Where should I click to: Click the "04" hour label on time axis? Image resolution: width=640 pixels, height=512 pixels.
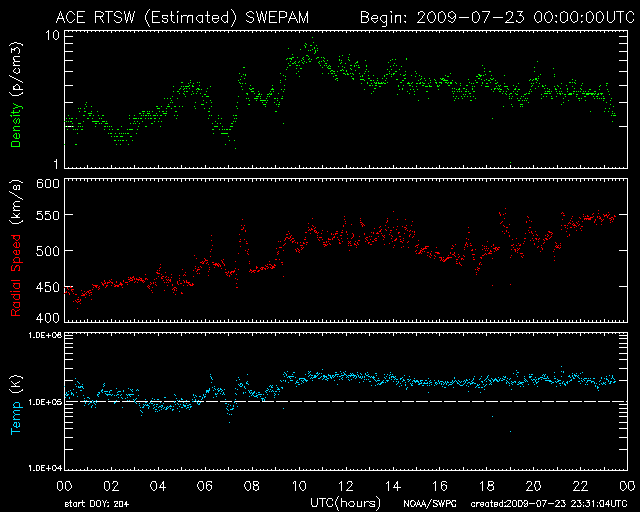coord(158,486)
